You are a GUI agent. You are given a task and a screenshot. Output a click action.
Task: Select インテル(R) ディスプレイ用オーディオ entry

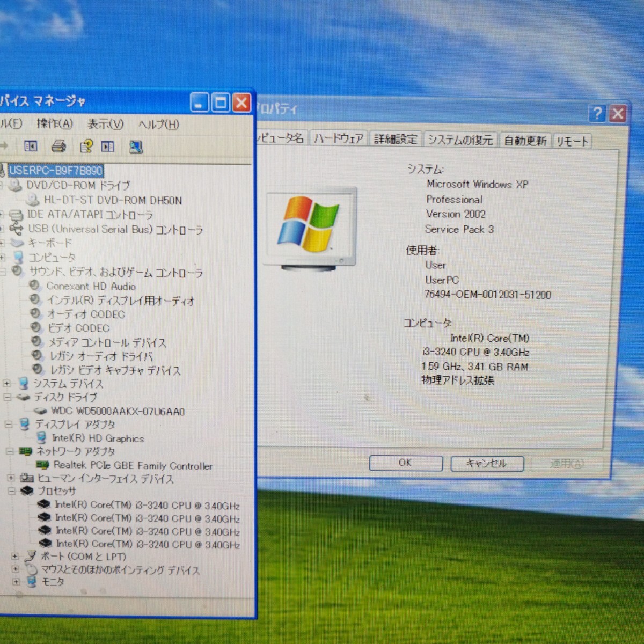click(x=120, y=300)
